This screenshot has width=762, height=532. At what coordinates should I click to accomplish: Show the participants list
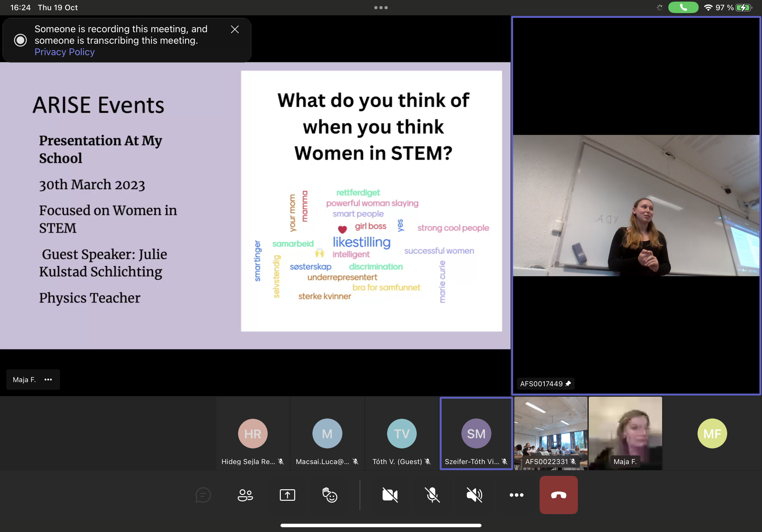(245, 495)
